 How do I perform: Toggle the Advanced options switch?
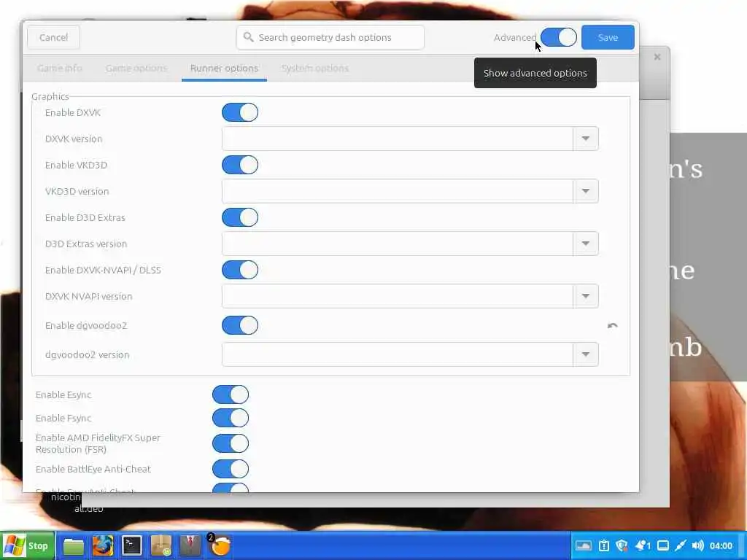click(x=559, y=37)
